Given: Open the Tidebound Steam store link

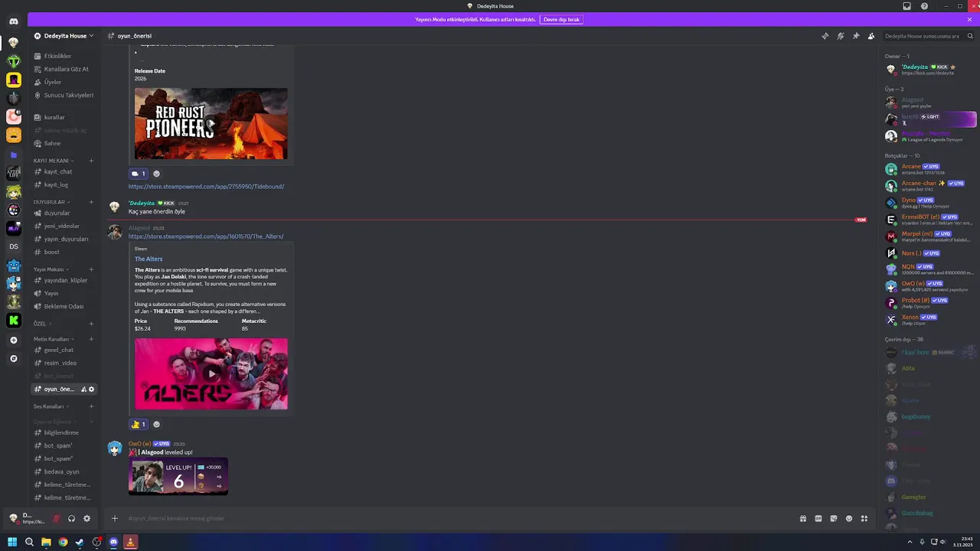Looking at the screenshot, I should point(206,187).
